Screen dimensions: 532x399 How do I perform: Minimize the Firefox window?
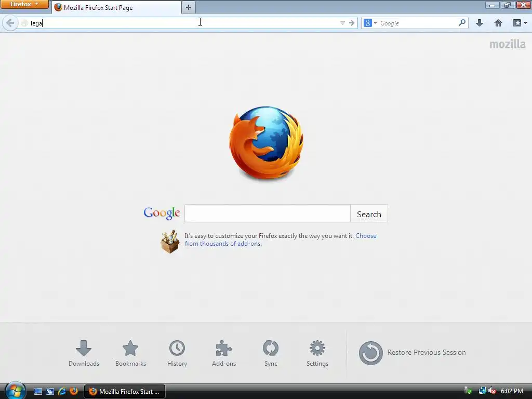click(x=492, y=5)
